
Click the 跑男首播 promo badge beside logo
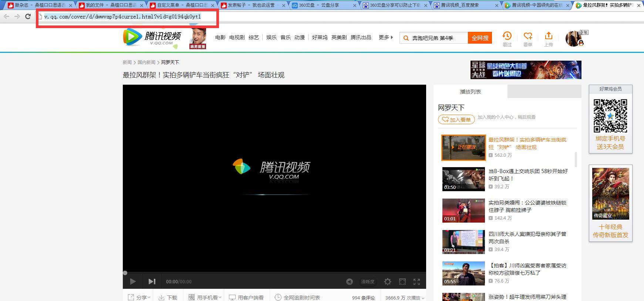198,38
